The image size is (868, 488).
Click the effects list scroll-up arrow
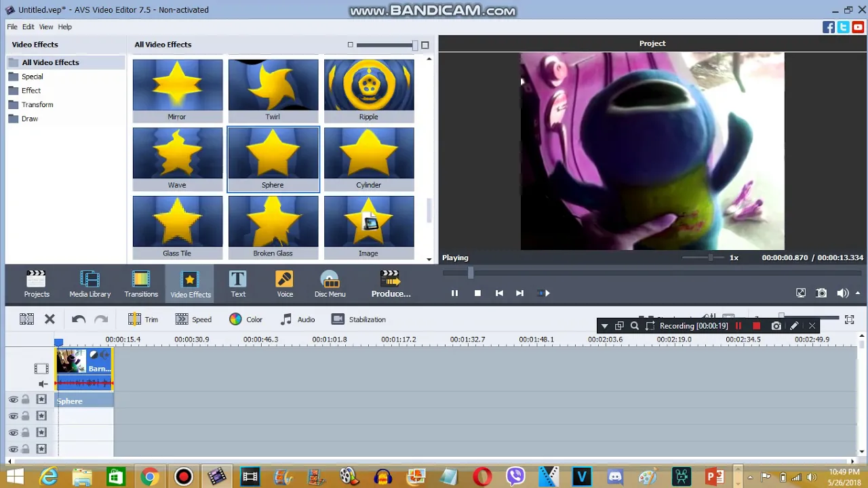[429, 60]
